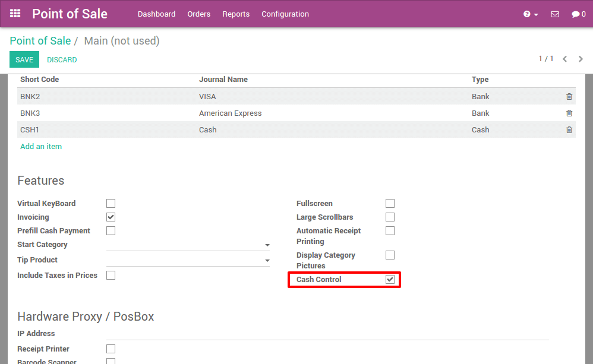593x364 pixels.
Task: Open the apps grid menu icon
Action: coord(15,14)
